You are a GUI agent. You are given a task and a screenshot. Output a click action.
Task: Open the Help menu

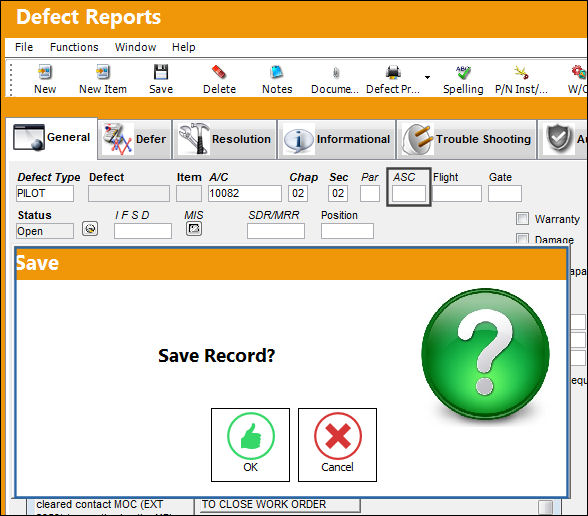(x=184, y=47)
